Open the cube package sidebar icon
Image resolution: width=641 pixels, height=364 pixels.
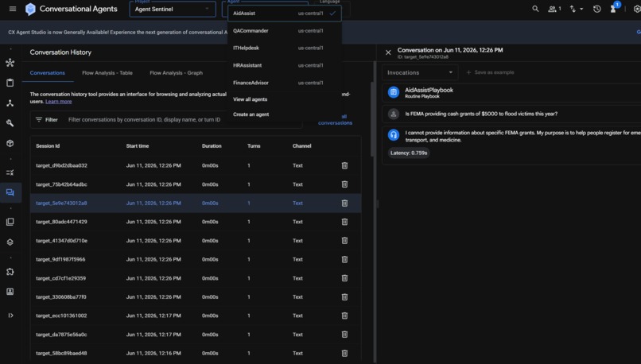tap(10, 143)
